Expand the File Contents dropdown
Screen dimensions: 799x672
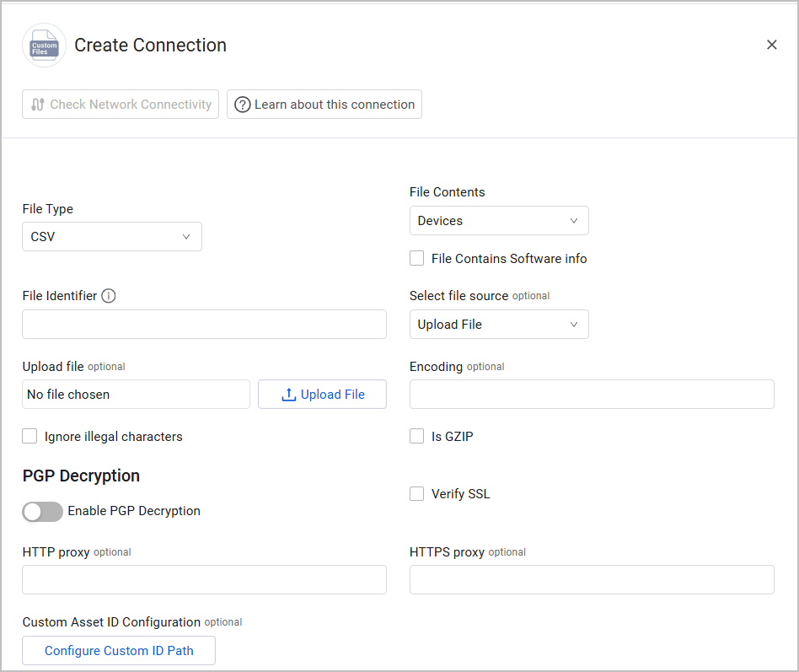(499, 221)
